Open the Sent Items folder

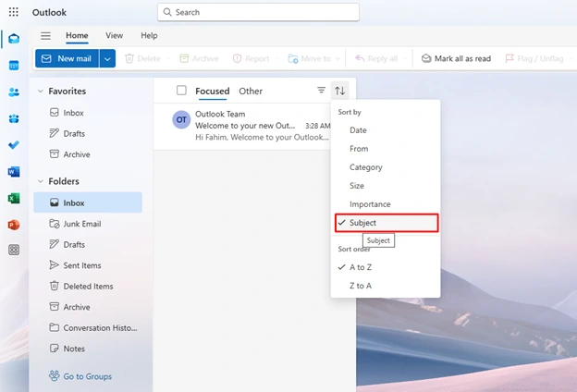pos(88,265)
